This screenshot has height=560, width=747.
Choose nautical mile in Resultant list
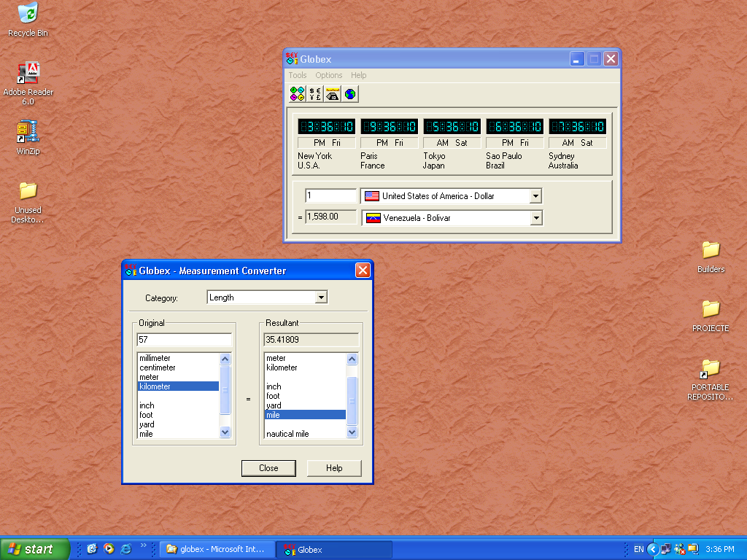[287, 434]
